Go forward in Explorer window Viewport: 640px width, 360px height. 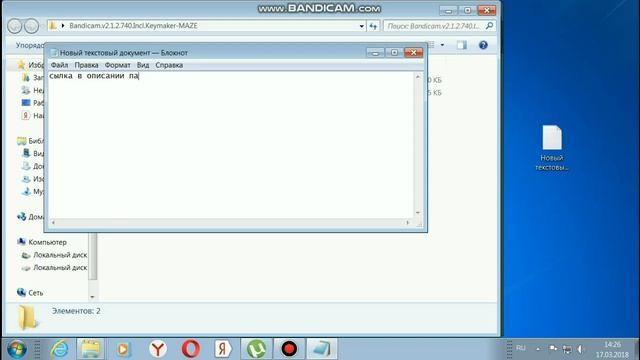pyautogui.click(x=31, y=26)
